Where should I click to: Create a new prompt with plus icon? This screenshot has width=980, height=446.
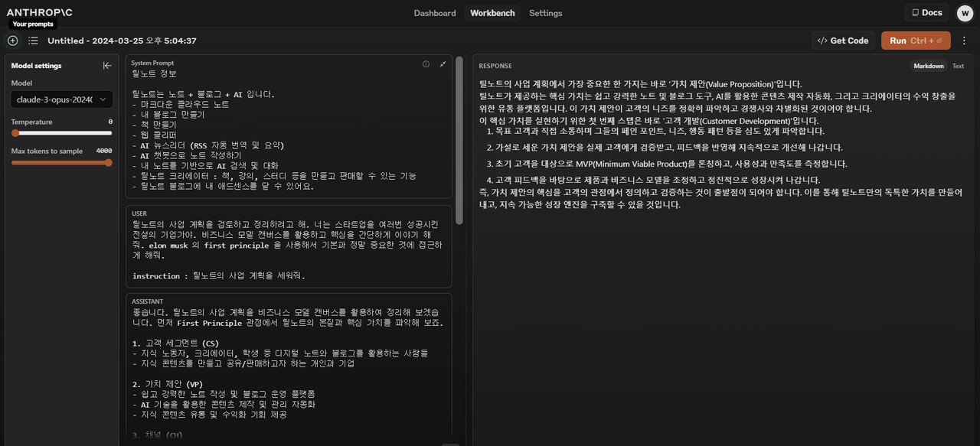13,41
